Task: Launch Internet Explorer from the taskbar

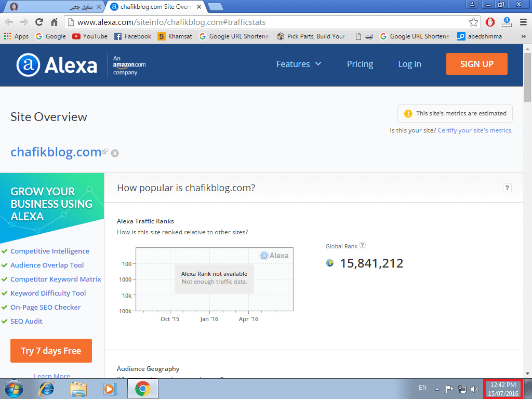Action: click(46, 389)
